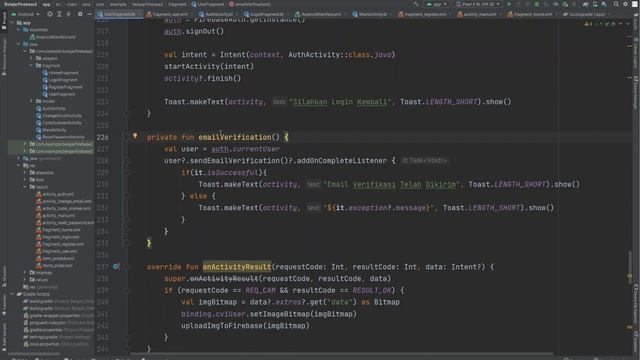This screenshot has height=360, width=640.
Task: Click Expand All icon in project panel
Action: 59,14
